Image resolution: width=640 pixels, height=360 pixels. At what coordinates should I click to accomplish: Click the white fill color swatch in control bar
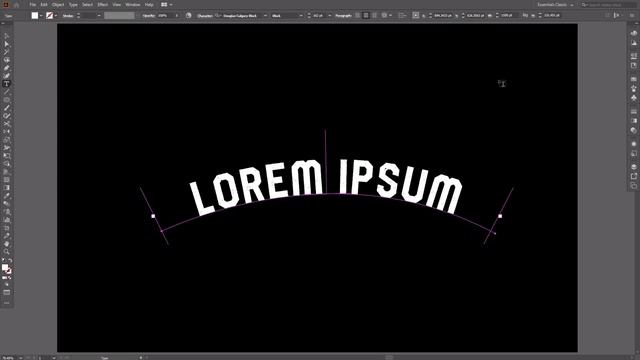click(x=35, y=16)
